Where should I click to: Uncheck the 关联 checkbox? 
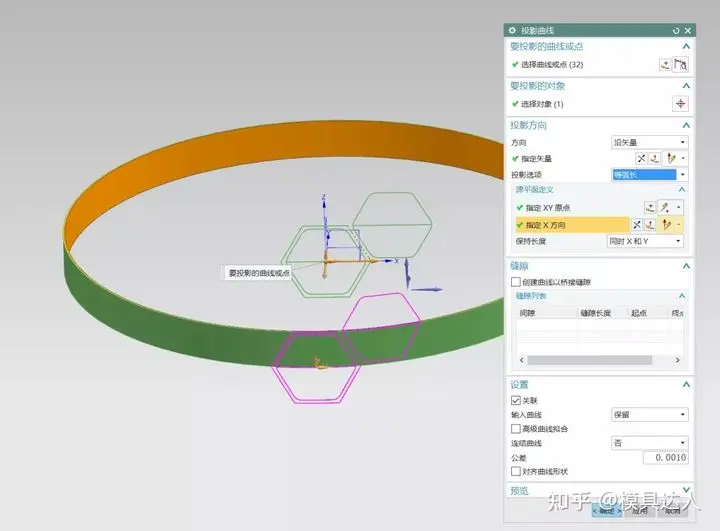(x=516, y=401)
